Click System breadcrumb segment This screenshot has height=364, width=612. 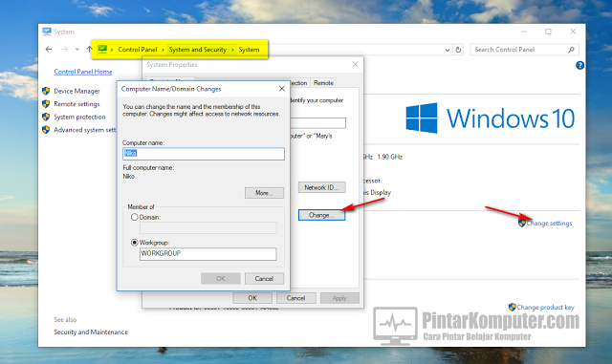(249, 50)
